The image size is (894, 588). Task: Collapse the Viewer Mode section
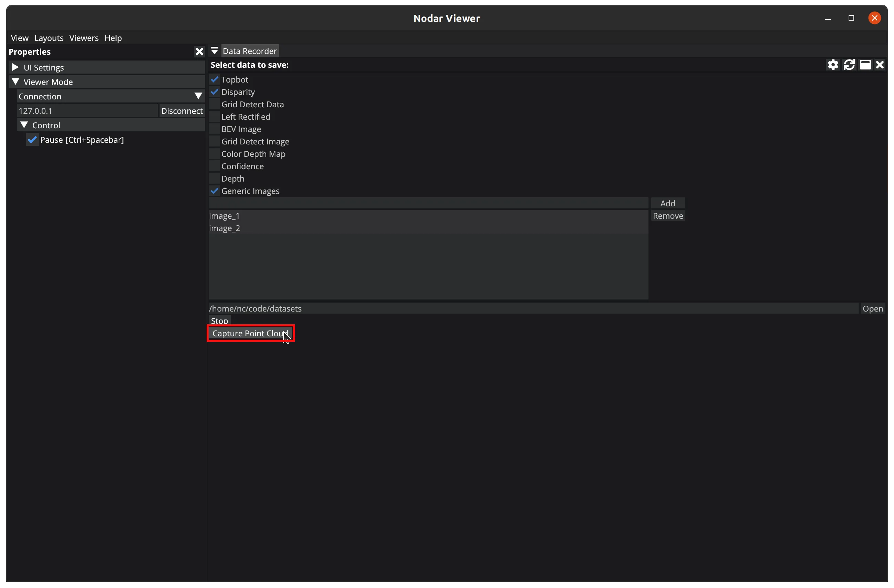click(15, 81)
